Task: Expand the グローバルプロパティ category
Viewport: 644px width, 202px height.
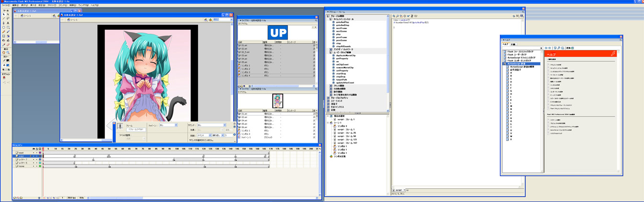Action: pyautogui.click(x=328, y=98)
